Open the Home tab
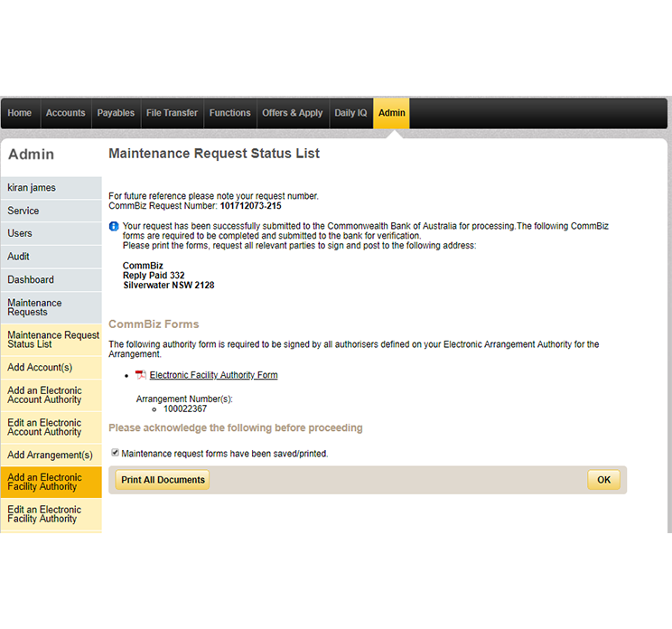 click(x=20, y=113)
